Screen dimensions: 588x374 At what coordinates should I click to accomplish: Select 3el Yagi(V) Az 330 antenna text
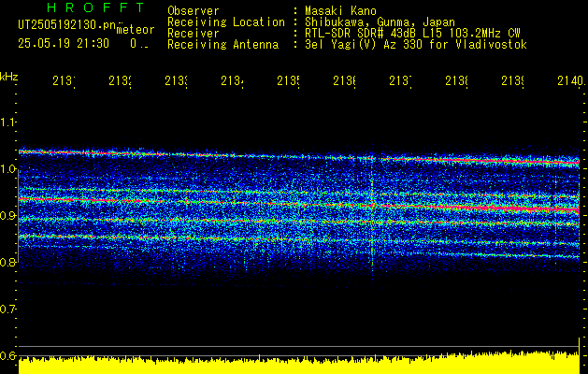click(x=416, y=45)
